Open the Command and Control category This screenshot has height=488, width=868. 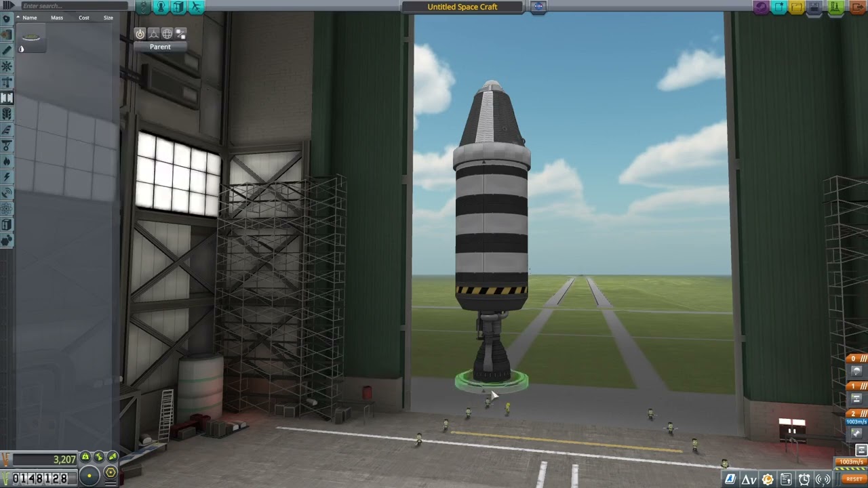pyautogui.click(x=7, y=66)
